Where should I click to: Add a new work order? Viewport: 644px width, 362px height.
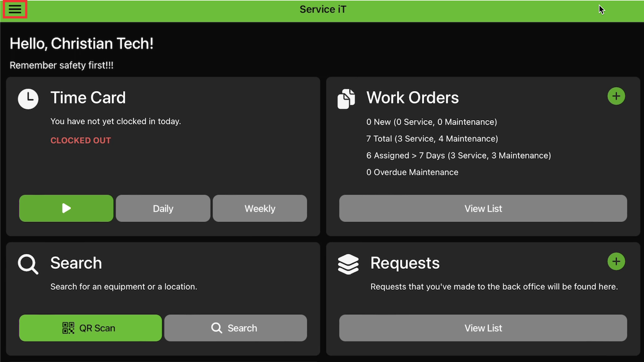pos(616,96)
